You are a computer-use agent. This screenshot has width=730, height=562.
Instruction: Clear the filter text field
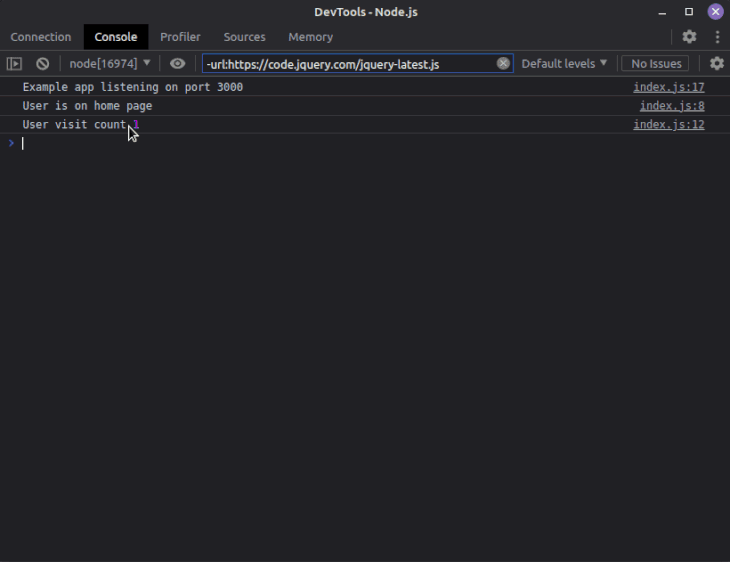tap(503, 63)
